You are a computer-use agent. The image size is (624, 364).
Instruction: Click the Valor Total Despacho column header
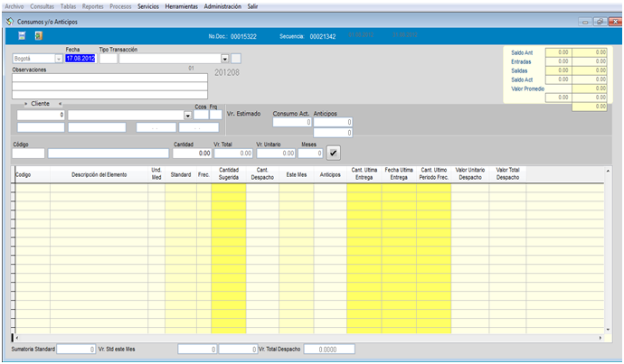508,174
